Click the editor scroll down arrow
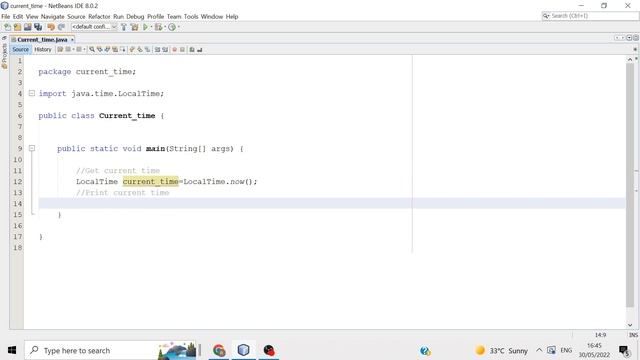Viewport: 640px width, 360px height. [630, 325]
